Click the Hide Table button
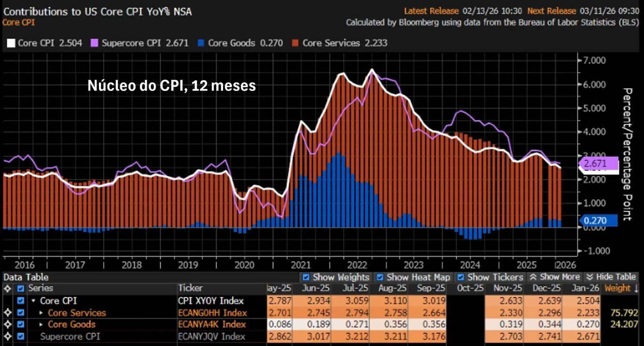This screenshot has width=644, height=346. tap(611, 277)
